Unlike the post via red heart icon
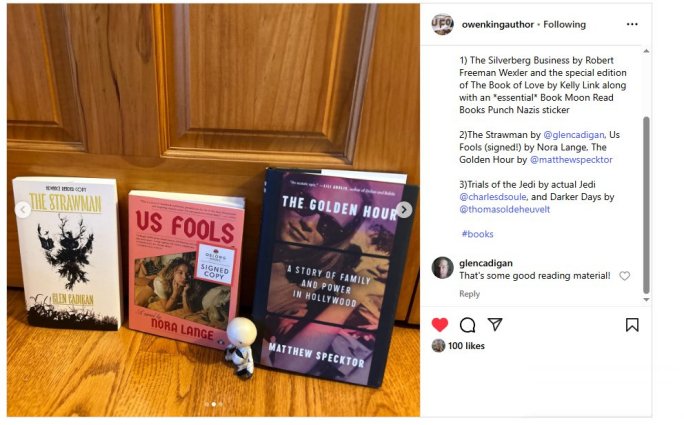The height and width of the screenshot is (425, 684). point(440,325)
